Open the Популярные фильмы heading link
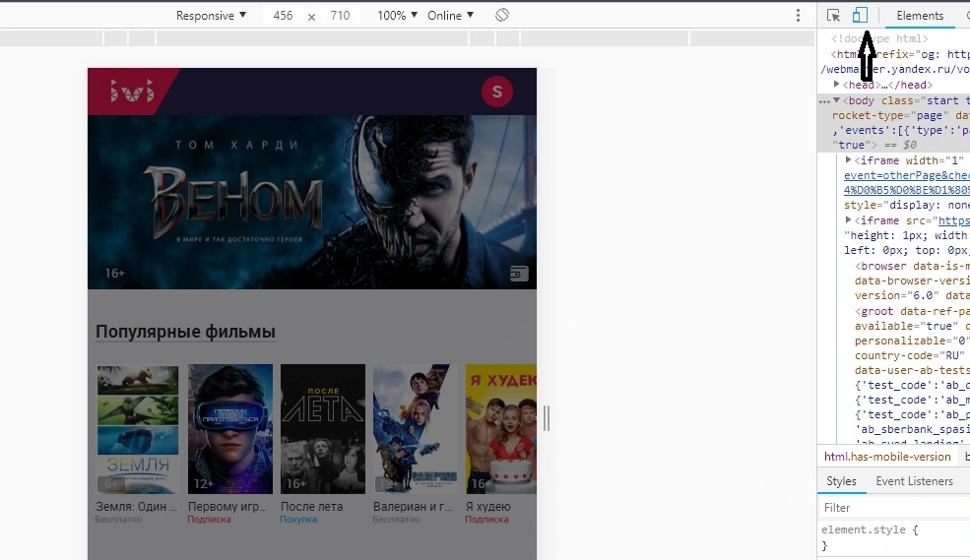Viewport: 970px width, 560px height. coord(185,332)
